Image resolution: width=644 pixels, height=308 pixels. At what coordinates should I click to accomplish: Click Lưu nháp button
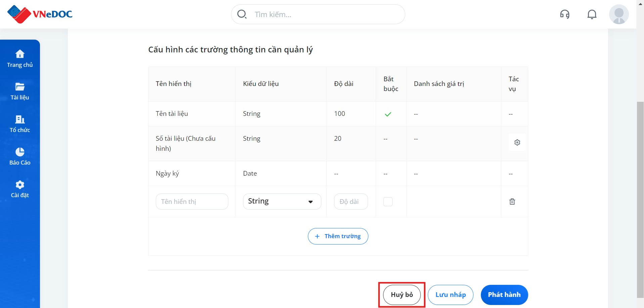pyautogui.click(x=451, y=295)
